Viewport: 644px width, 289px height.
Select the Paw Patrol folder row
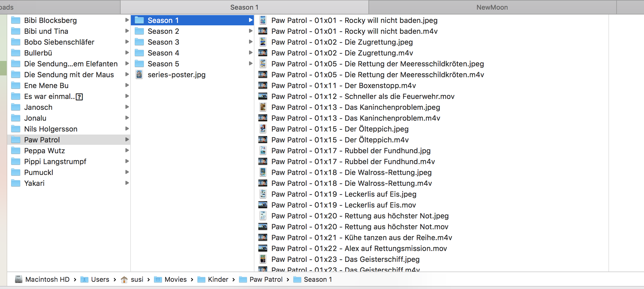click(x=69, y=140)
